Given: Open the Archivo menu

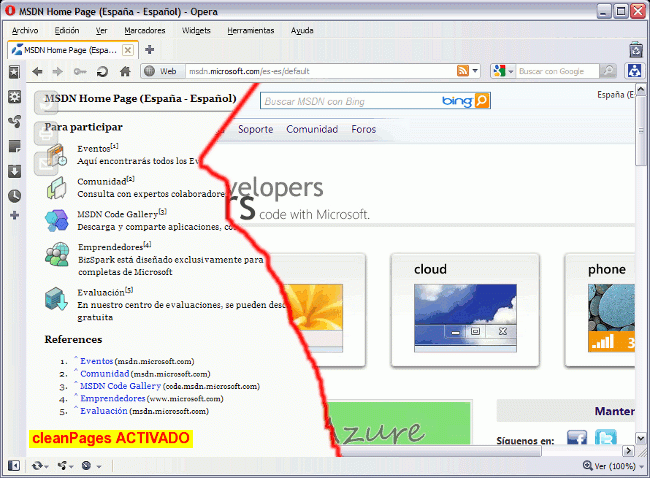Looking at the screenshot, I should coord(25,30).
